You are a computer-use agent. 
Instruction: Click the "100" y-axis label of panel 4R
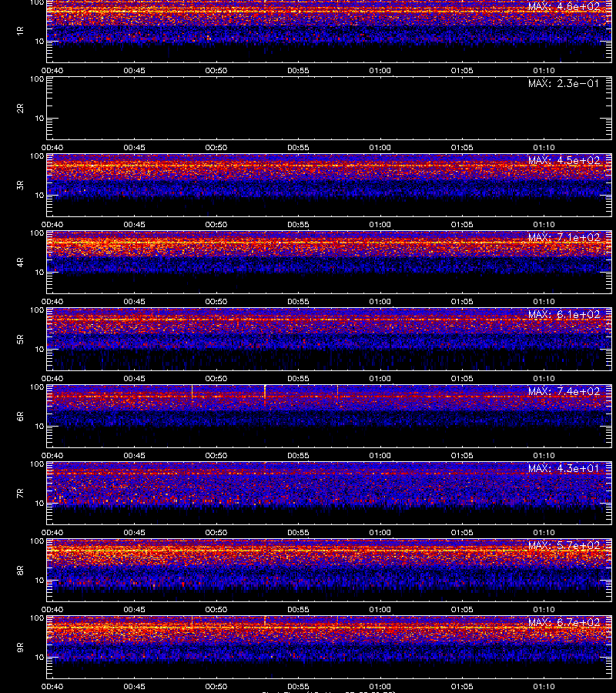click(37, 233)
